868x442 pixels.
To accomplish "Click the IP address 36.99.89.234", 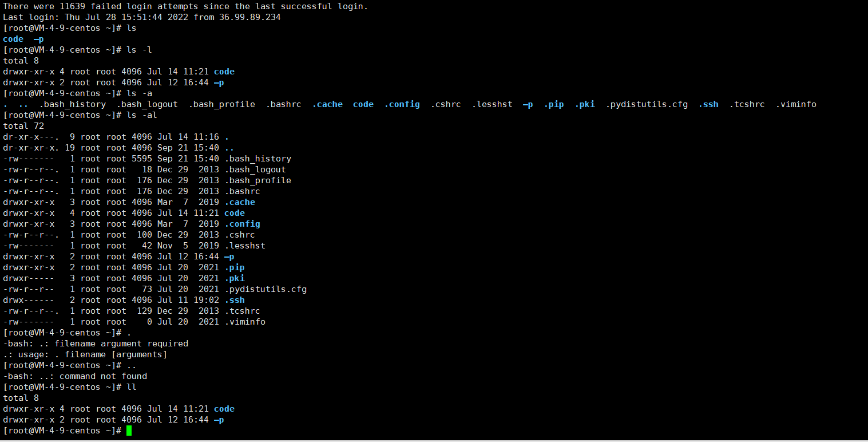I will (x=250, y=17).
